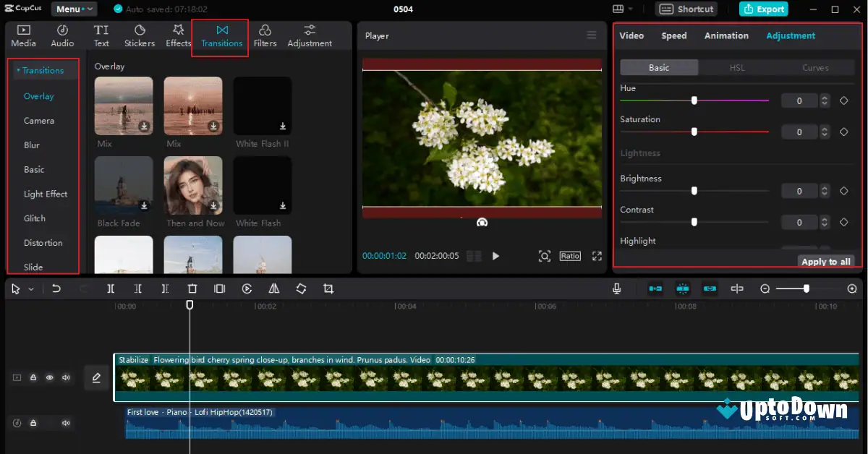868x454 pixels.
Task: Select the Light Effect transitions category
Action: (x=45, y=193)
